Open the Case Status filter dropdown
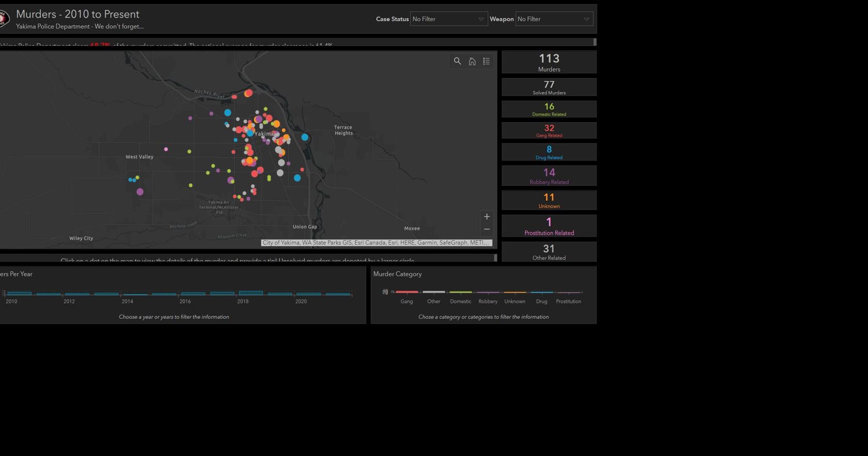This screenshot has width=868, height=456. [x=448, y=19]
